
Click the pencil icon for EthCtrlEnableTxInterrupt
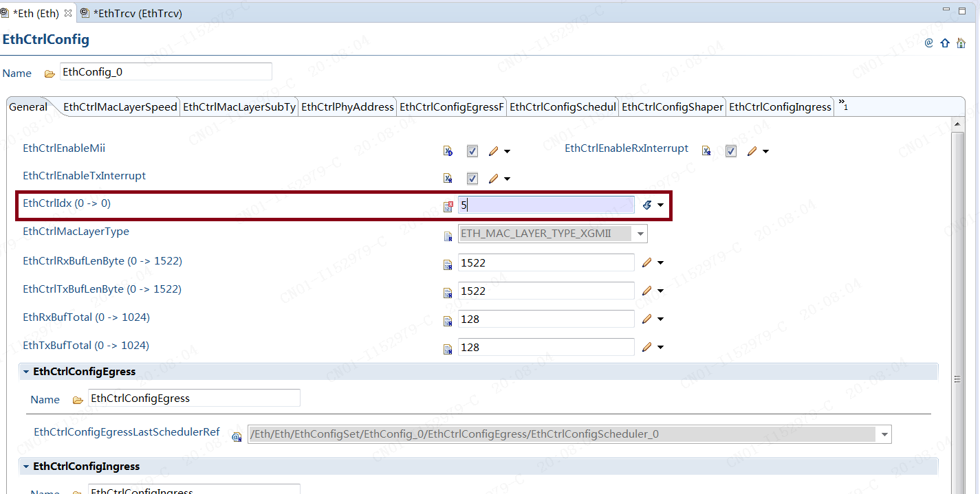pyautogui.click(x=493, y=179)
